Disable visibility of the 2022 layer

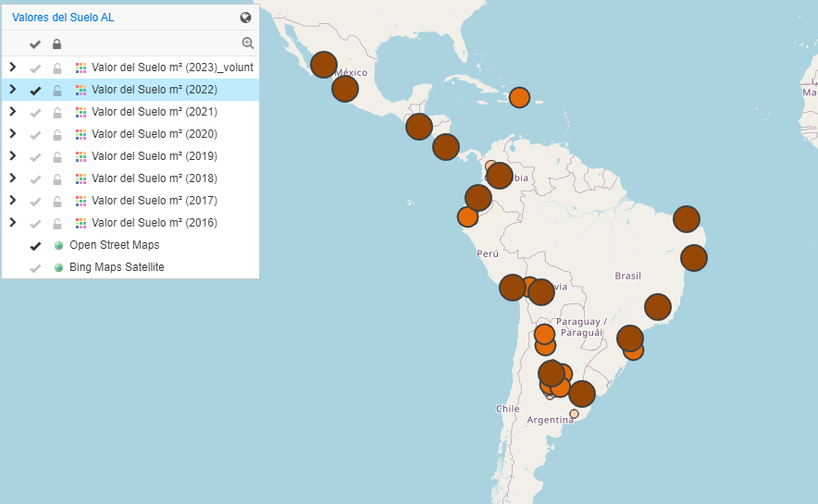tap(35, 91)
